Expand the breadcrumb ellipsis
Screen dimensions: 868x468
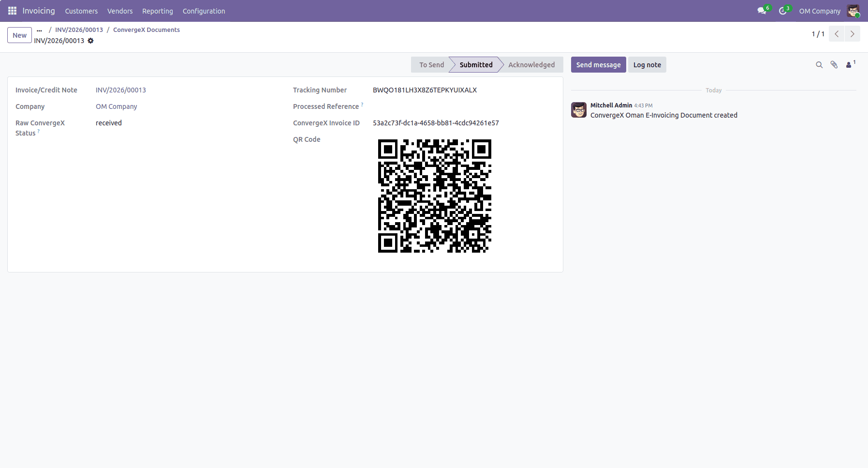pyautogui.click(x=39, y=30)
